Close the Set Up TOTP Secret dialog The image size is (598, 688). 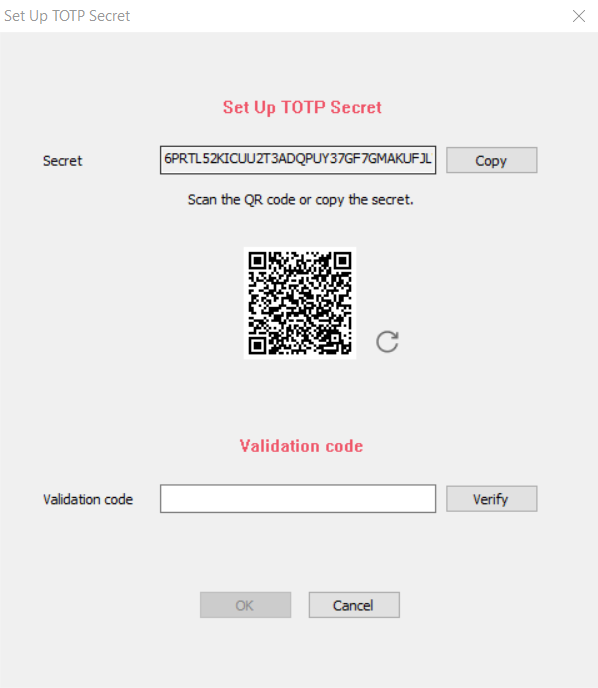point(579,16)
